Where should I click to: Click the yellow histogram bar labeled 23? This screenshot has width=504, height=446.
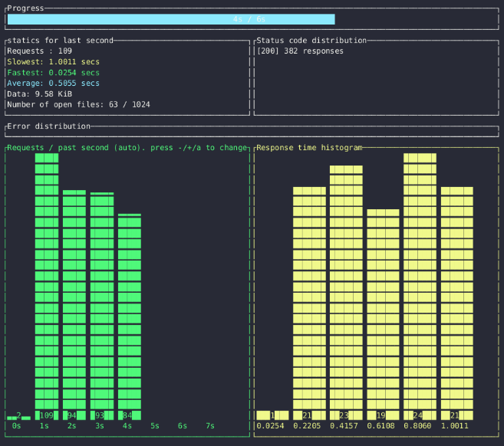pos(346,293)
